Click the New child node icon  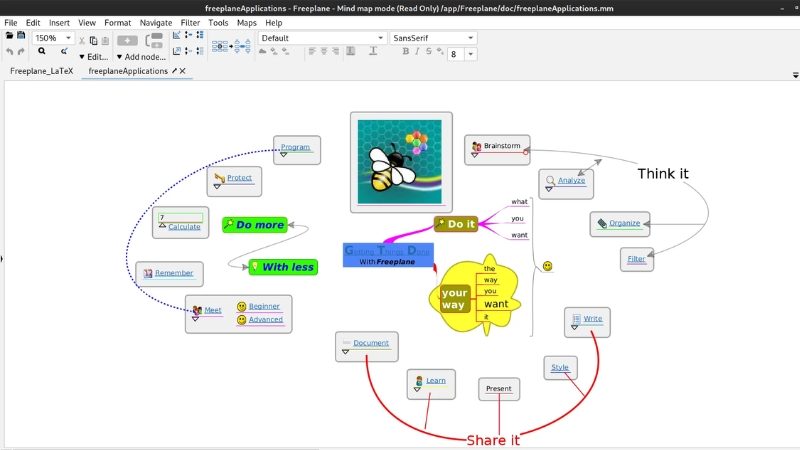coord(127,41)
